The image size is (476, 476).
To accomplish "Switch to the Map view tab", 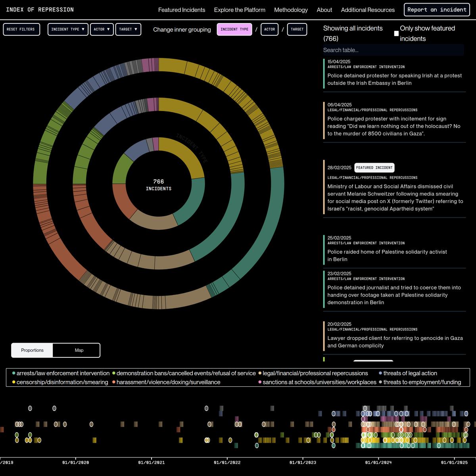I will tap(79, 350).
